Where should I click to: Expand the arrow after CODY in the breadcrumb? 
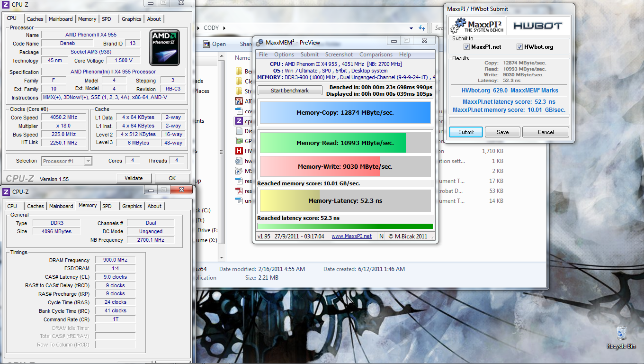224,28
